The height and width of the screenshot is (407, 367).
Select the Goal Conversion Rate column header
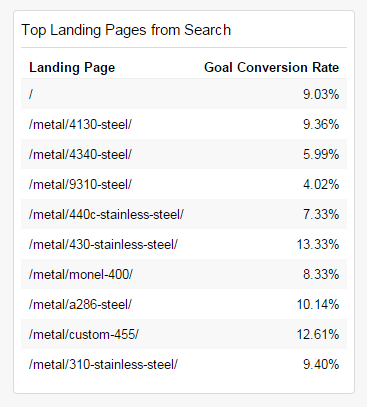click(271, 67)
